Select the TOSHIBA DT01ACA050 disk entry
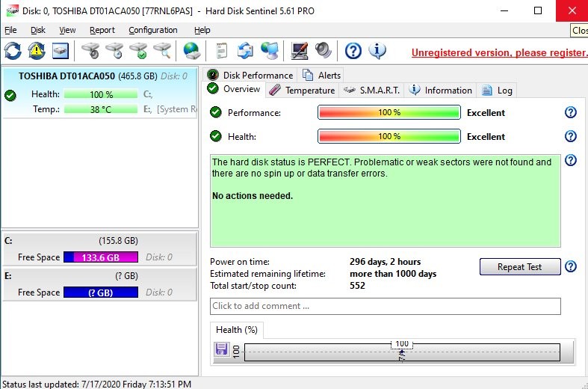Viewport: 588px width, 389px height. 100,93
